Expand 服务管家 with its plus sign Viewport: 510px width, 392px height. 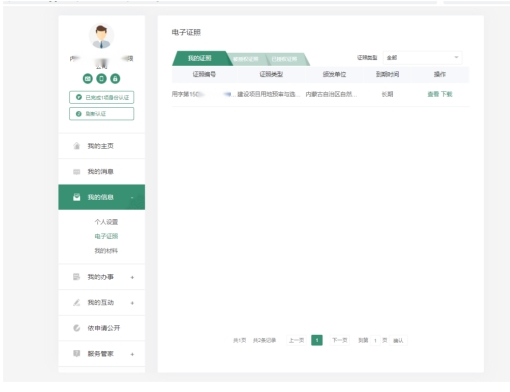point(132,354)
